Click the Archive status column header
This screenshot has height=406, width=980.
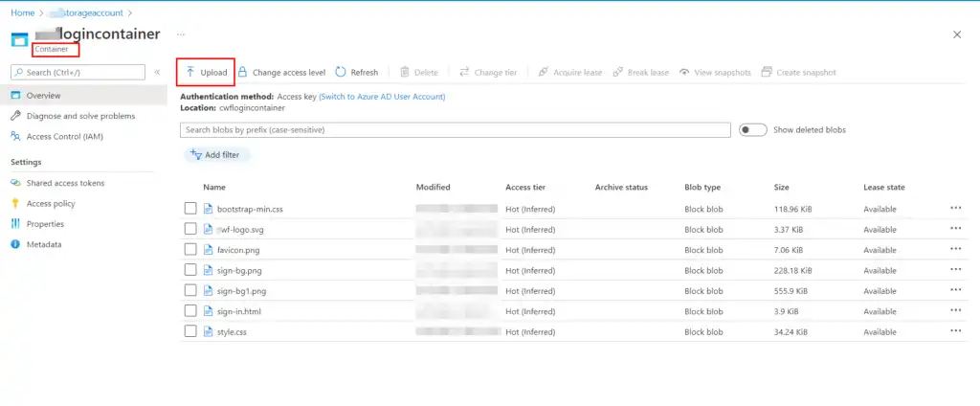(x=621, y=187)
